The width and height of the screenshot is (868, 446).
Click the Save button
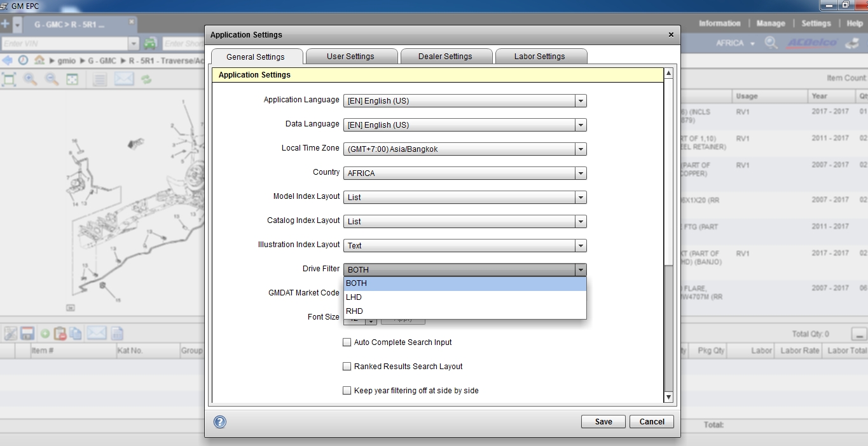click(x=603, y=422)
